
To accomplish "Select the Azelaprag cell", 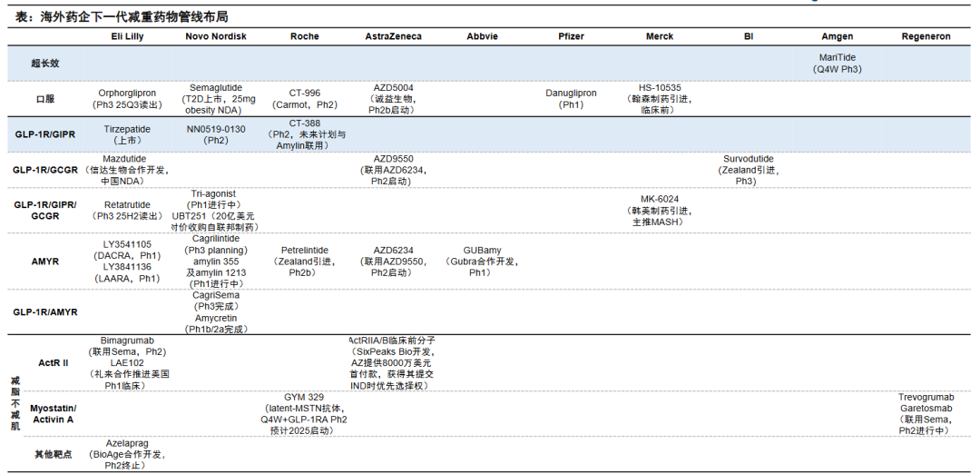I will (x=127, y=454).
